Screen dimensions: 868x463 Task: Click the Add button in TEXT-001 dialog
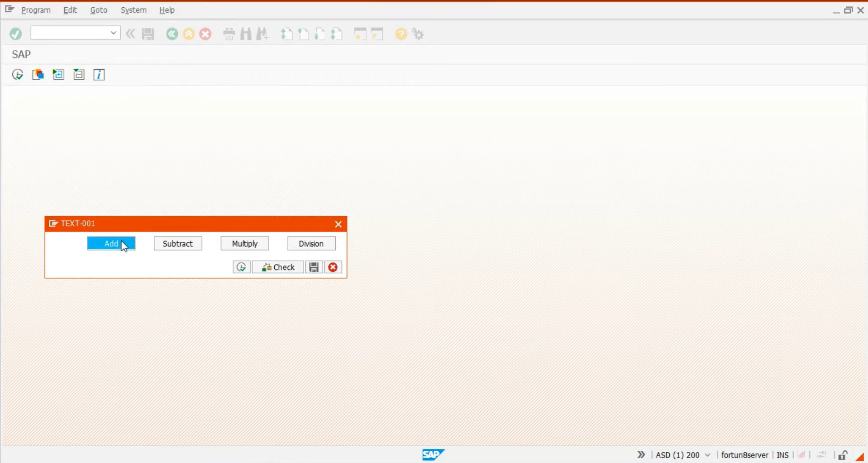coord(111,244)
